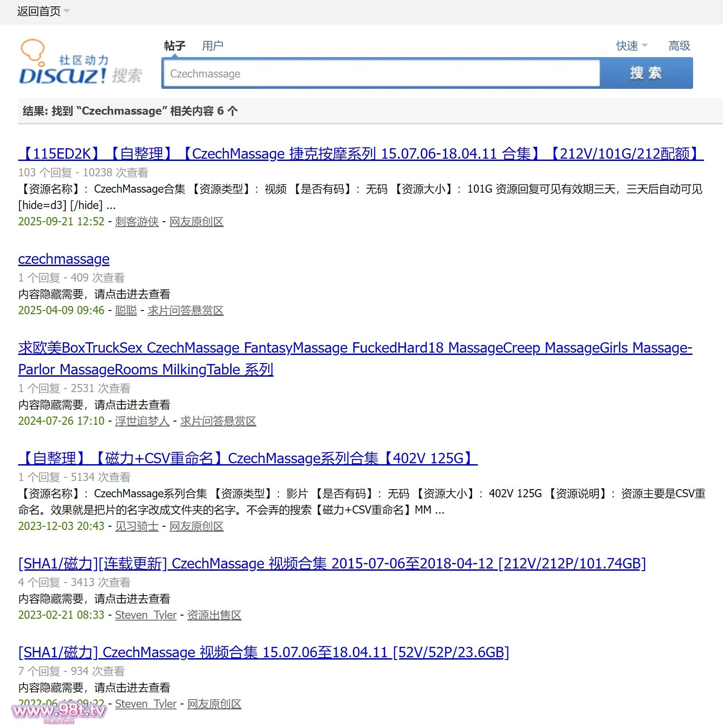Open the result starting with 求欧美BoxTruckSex
Viewport: 723px width, 728px height.
coord(355,348)
